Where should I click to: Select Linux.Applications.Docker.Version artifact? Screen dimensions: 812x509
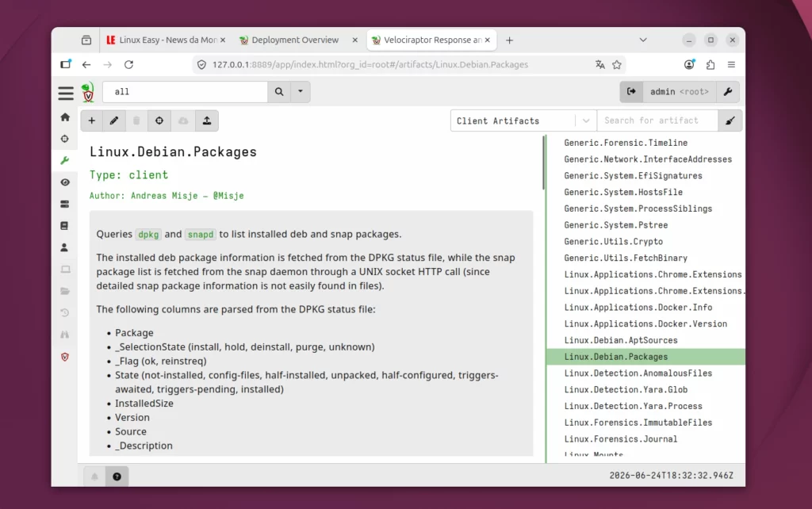[x=645, y=324]
